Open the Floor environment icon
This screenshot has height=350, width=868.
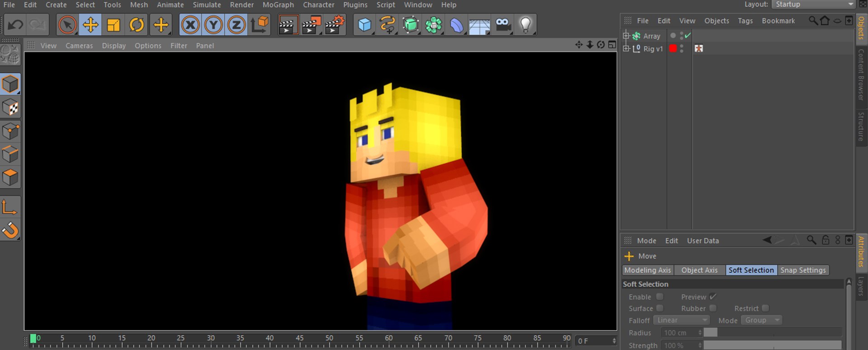tap(480, 24)
